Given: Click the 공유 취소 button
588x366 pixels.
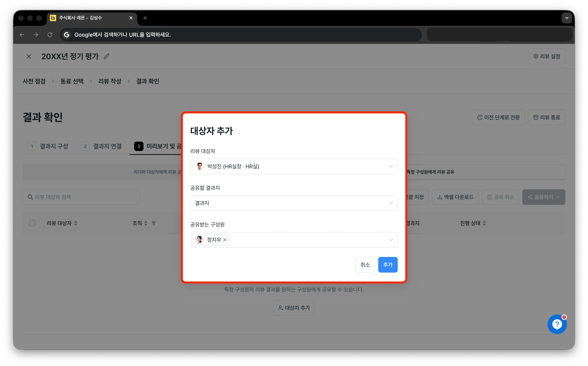Looking at the screenshot, I should pyautogui.click(x=500, y=197).
